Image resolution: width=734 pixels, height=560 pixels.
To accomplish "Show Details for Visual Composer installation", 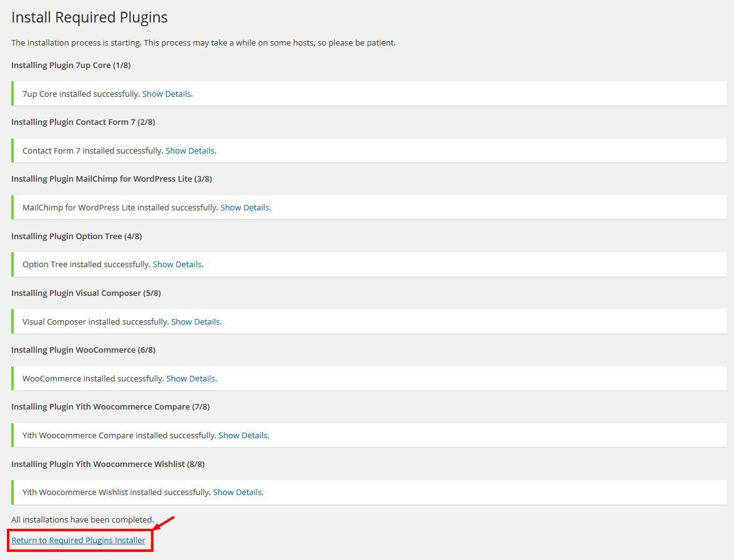I will pyautogui.click(x=196, y=322).
